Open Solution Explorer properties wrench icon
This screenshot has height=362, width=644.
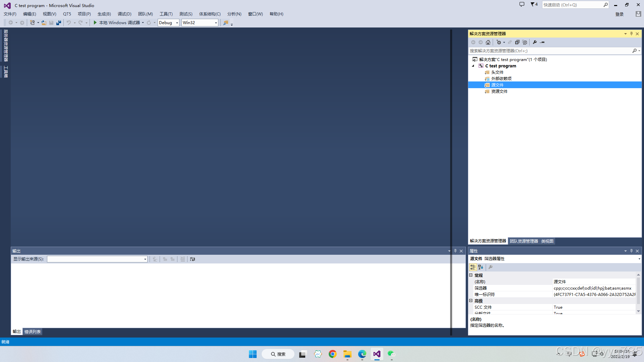[x=534, y=42]
